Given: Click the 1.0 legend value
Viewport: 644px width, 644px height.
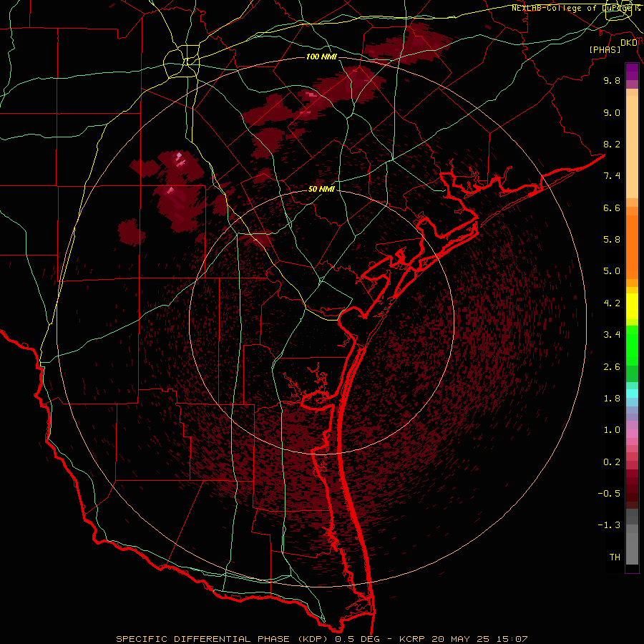Looking at the screenshot, I should point(612,430).
